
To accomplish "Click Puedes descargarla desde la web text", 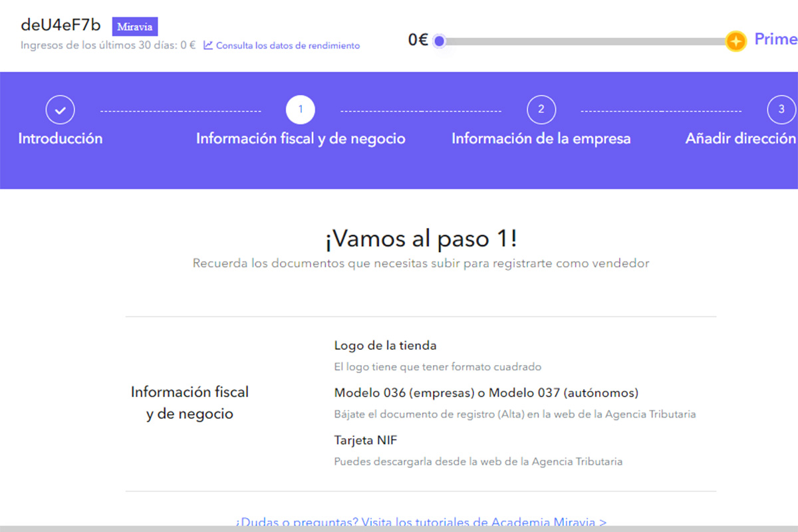I will (x=478, y=462).
